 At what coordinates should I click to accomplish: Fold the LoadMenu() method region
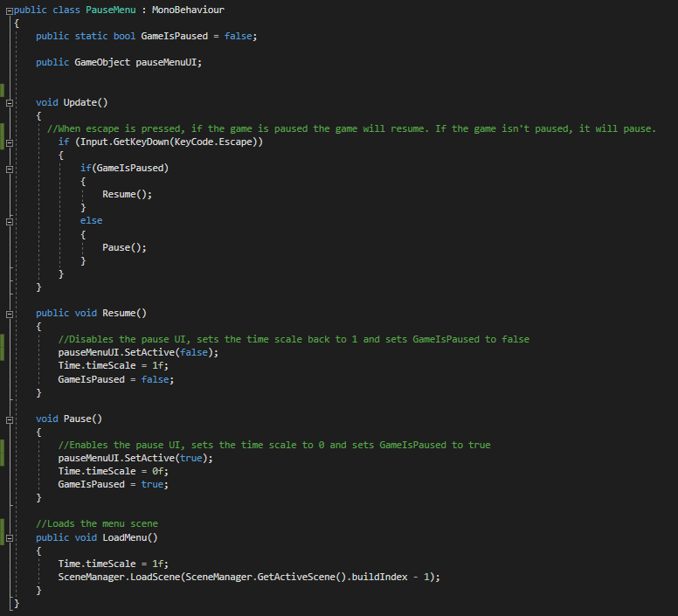coord(10,537)
